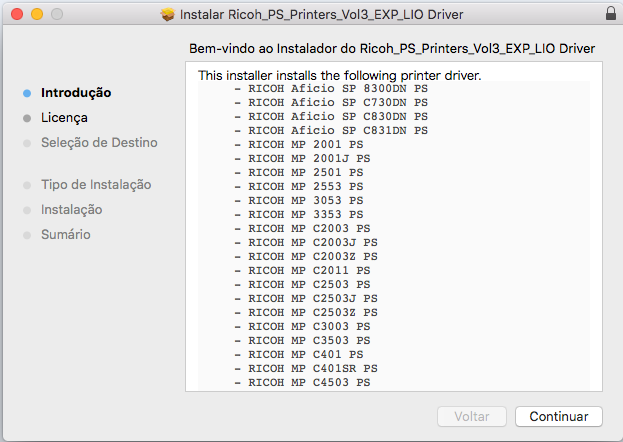This screenshot has width=623, height=442.
Task: Click RICOH MP C401 PS line
Action: click(x=299, y=355)
